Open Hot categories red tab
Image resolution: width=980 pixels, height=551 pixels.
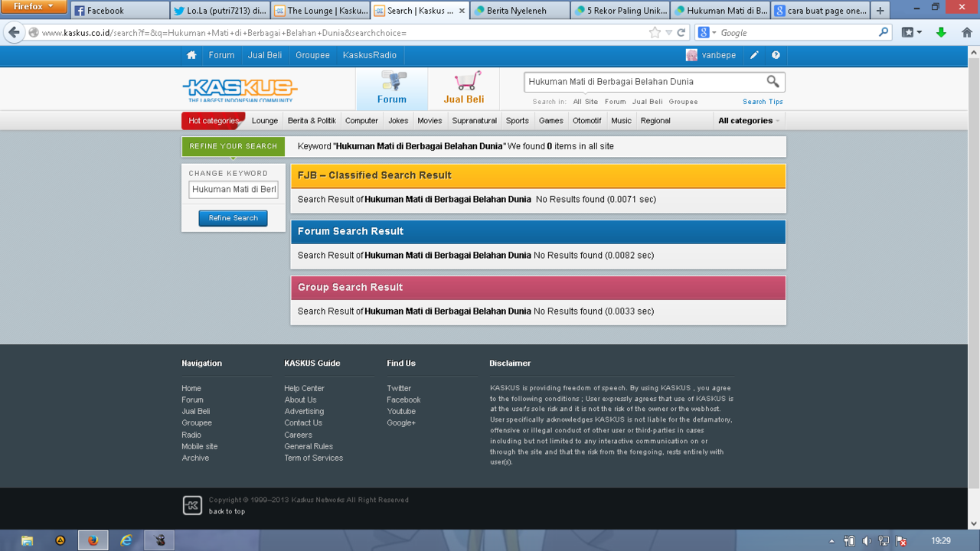tap(214, 121)
